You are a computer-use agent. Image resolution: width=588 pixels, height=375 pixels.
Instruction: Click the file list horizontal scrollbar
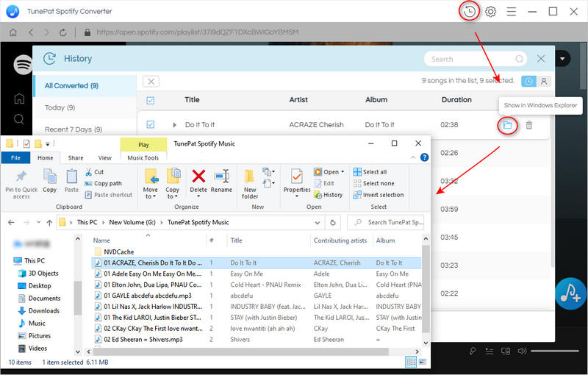(240, 351)
